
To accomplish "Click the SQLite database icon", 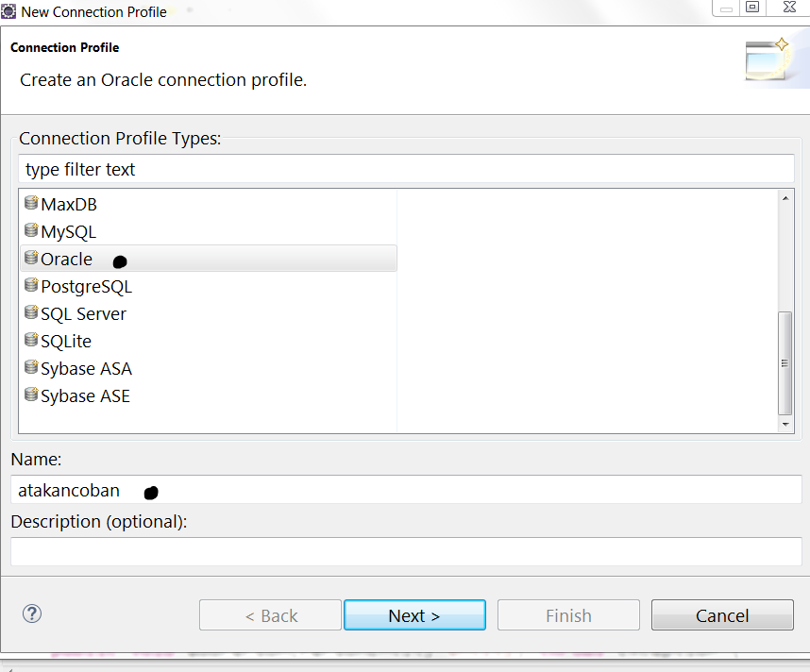I will 31,340.
